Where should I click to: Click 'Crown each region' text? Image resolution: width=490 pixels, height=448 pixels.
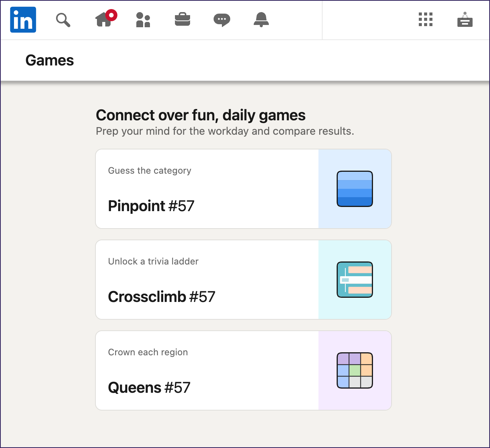pyautogui.click(x=148, y=352)
